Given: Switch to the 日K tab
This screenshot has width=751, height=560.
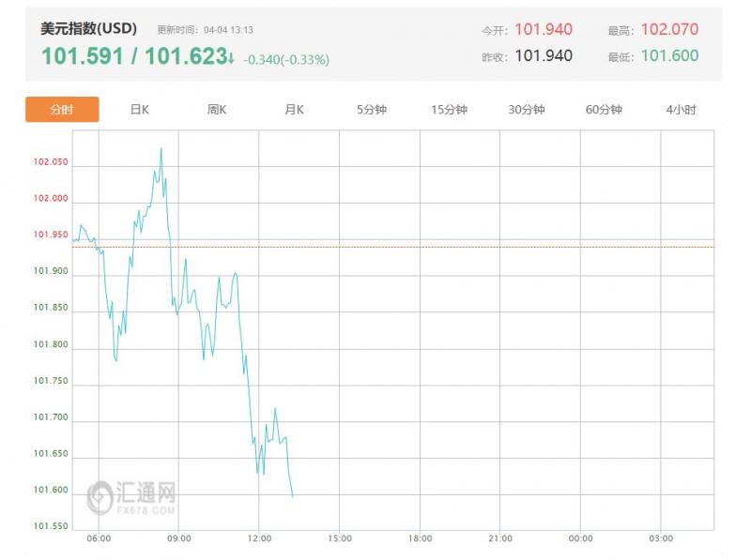Looking at the screenshot, I should click(139, 110).
